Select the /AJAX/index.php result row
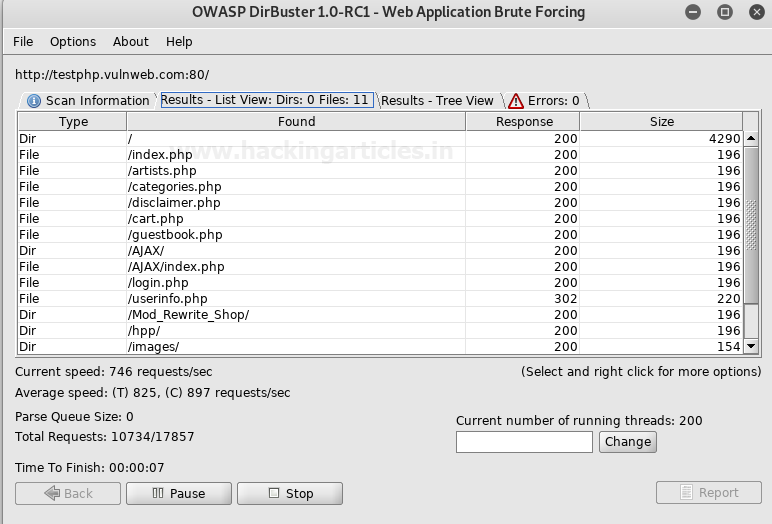This screenshot has width=772, height=524. click(380, 266)
